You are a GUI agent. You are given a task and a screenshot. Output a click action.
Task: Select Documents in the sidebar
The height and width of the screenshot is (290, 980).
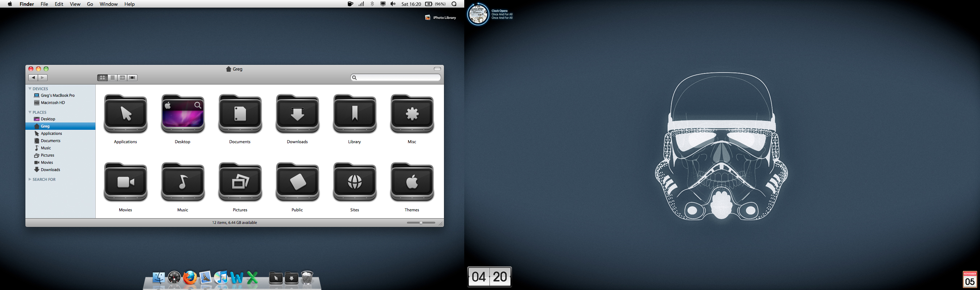(x=61, y=141)
